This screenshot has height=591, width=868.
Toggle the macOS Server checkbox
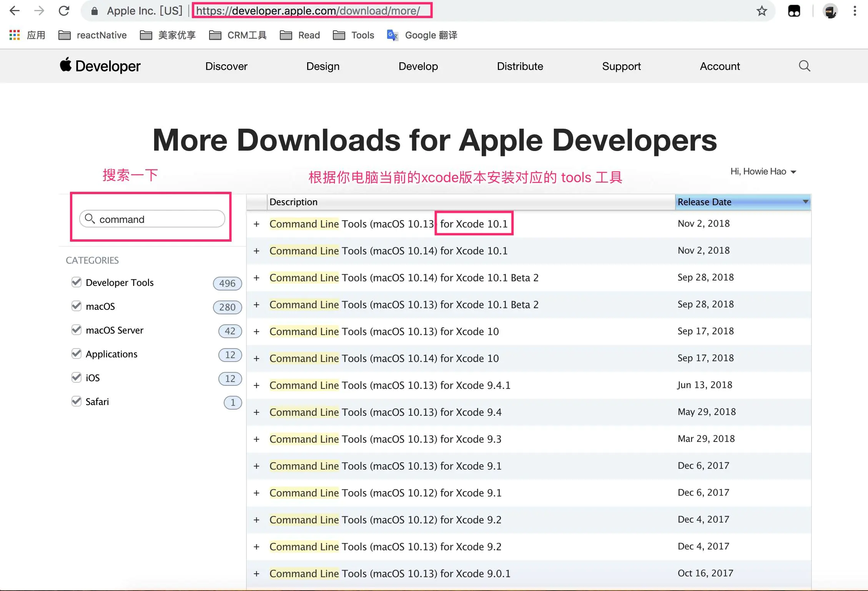pyautogui.click(x=76, y=330)
